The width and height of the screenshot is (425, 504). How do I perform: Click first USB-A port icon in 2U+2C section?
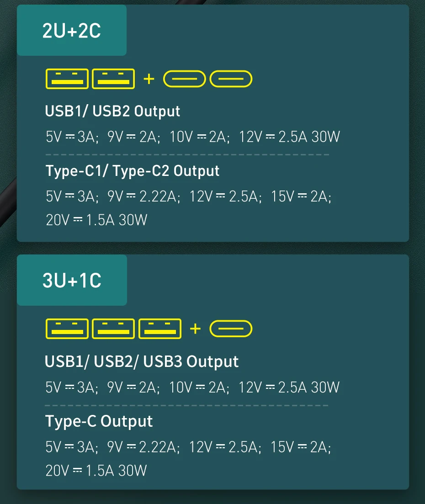[x=67, y=79]
